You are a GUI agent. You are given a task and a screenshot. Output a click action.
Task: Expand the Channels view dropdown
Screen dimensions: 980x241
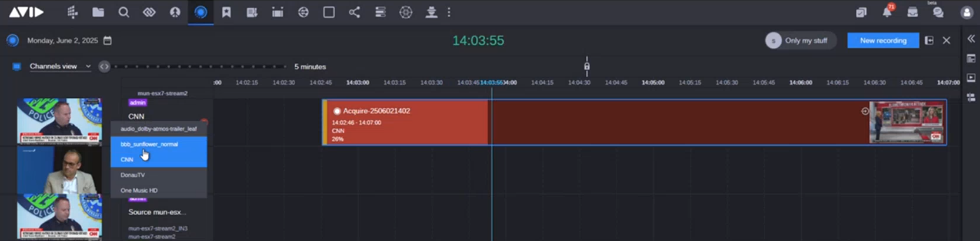point(60,66)
